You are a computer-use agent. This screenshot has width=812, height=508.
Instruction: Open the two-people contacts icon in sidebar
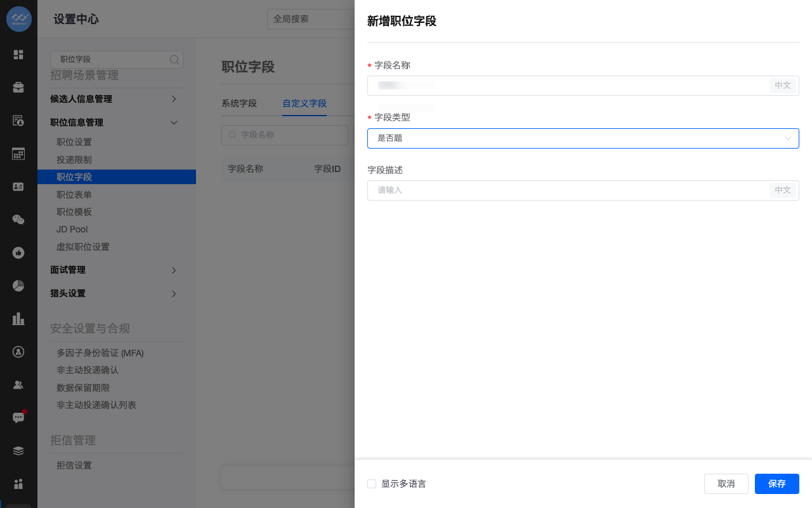click(18, 384)
